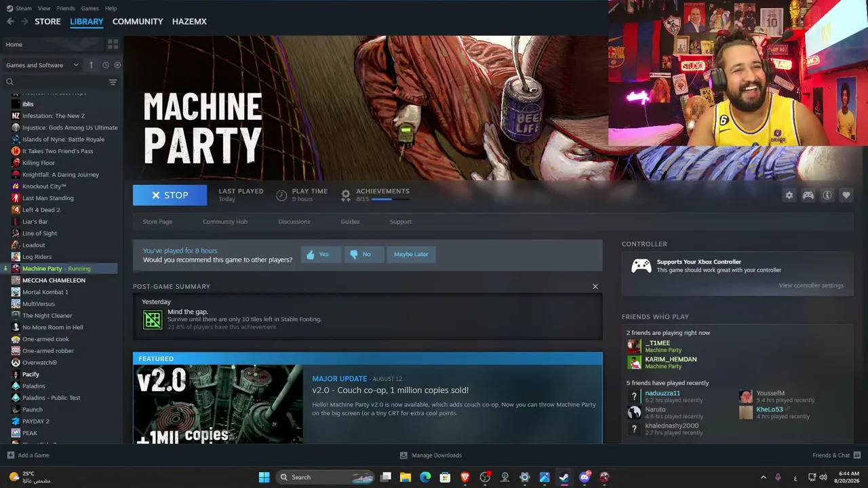Open the Mind the gap achievement icon
The image size is (868, 488).
pyautogui.click(x=153, y=319)
